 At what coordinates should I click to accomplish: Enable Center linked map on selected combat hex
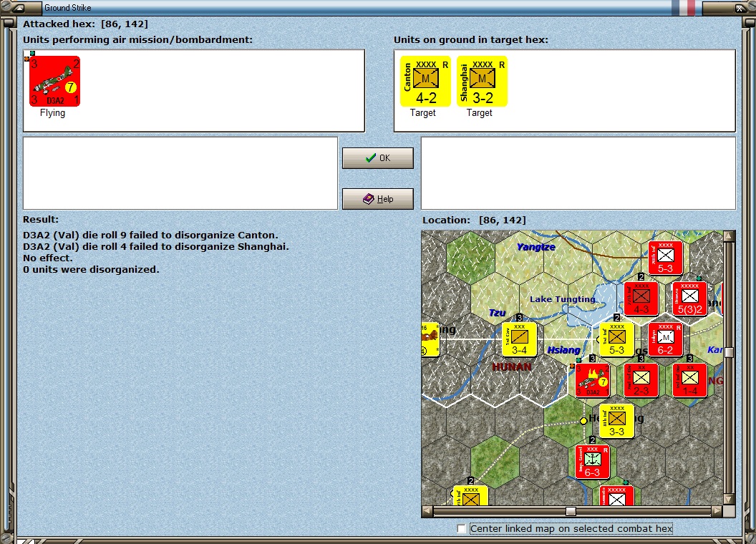click(x=462, y=528)
